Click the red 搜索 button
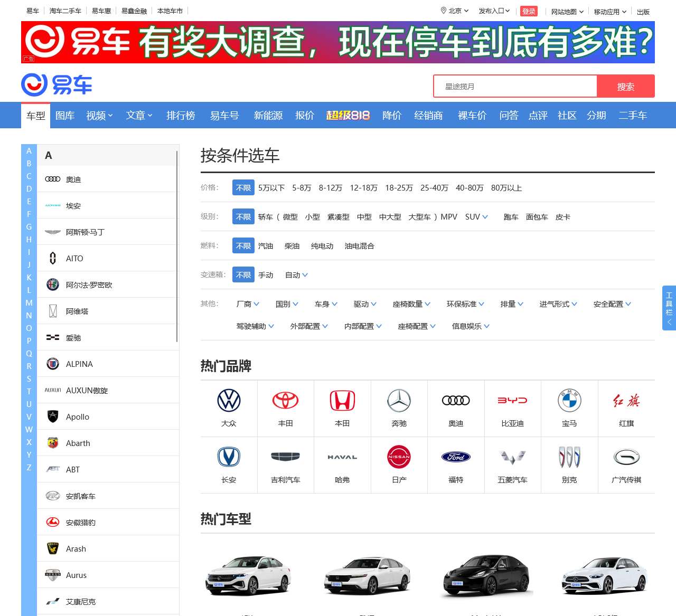676x616 pixels. click(626, 86)
